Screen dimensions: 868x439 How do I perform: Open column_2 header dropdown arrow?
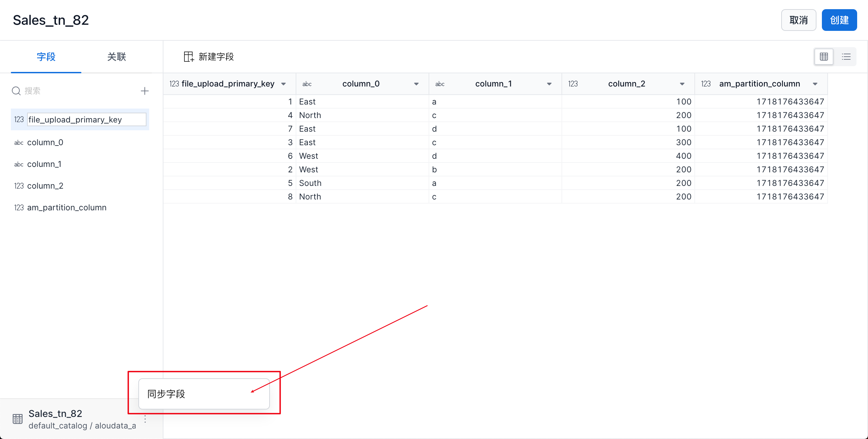point(682,84)
